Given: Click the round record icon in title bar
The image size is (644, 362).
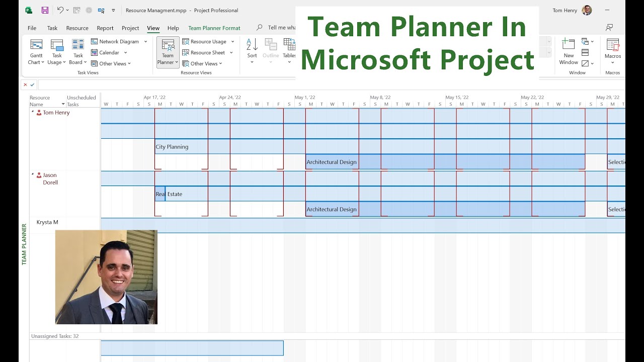Looking at the screenshot, I should [x=89, y=10].
